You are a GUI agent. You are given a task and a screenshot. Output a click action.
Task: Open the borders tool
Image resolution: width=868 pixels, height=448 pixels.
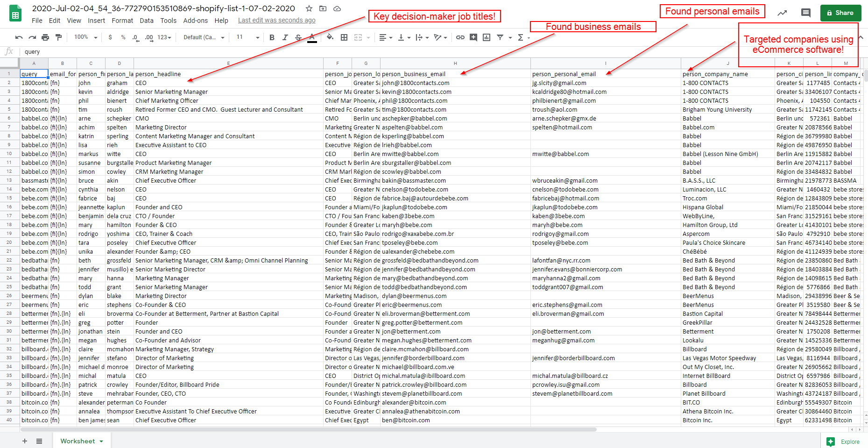(344, 37)
